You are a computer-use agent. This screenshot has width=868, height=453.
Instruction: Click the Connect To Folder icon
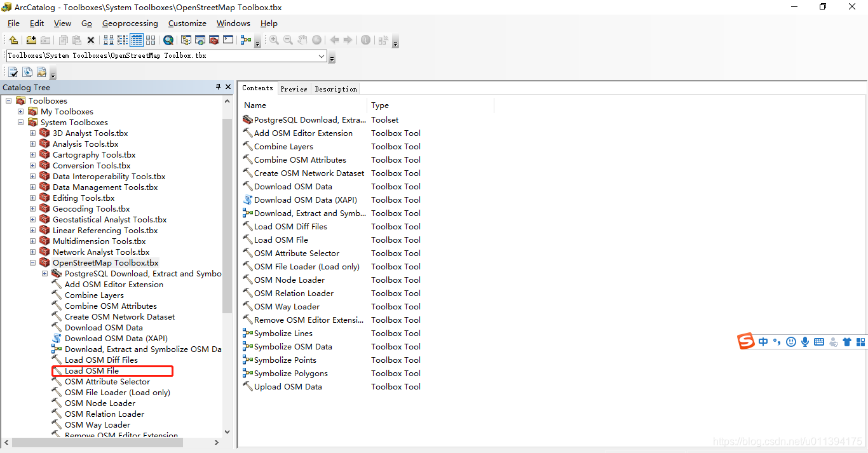tap(31, 40)
